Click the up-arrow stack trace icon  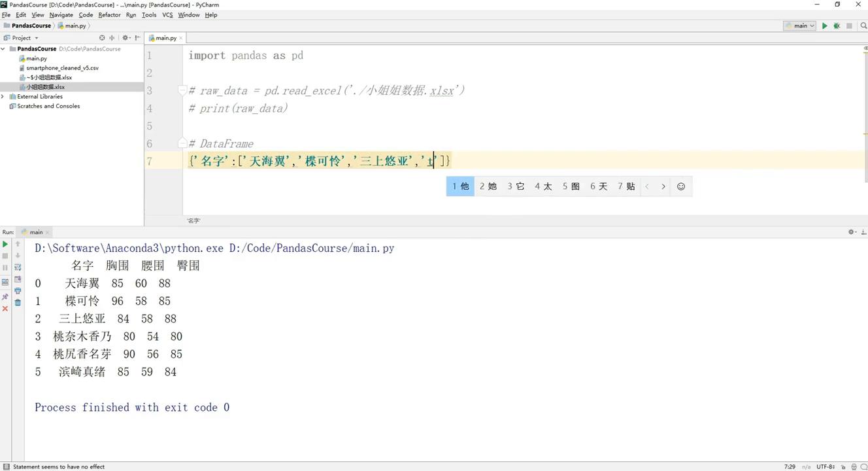pos(18,244)
